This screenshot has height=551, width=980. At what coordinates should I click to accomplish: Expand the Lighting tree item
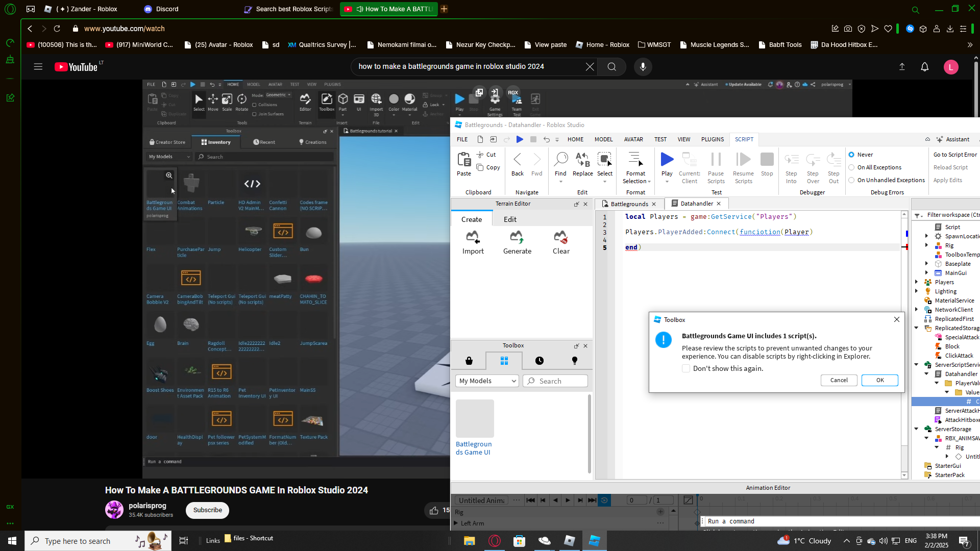(917, 291)
